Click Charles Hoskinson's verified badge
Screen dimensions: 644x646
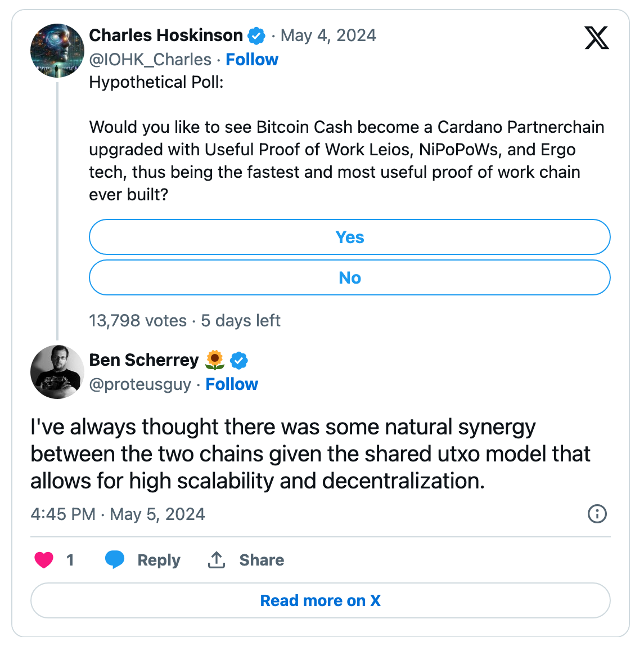coord(256,36)
